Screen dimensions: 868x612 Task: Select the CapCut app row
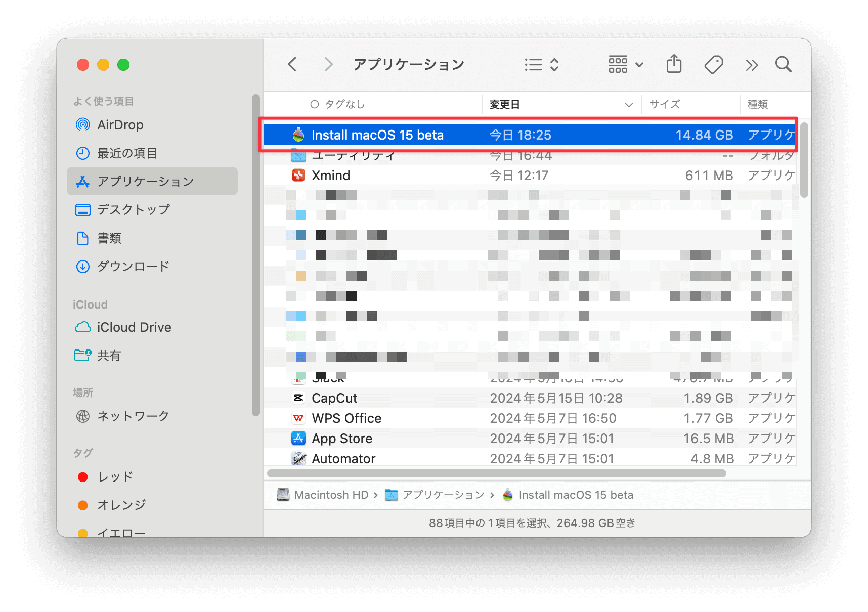[x=530, y=398]
